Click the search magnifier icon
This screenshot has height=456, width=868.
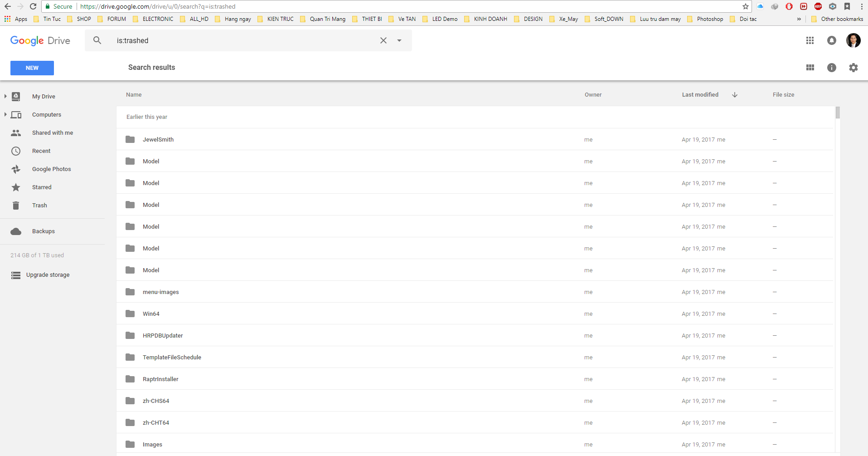pyautogui.click(x=97, y=40)
